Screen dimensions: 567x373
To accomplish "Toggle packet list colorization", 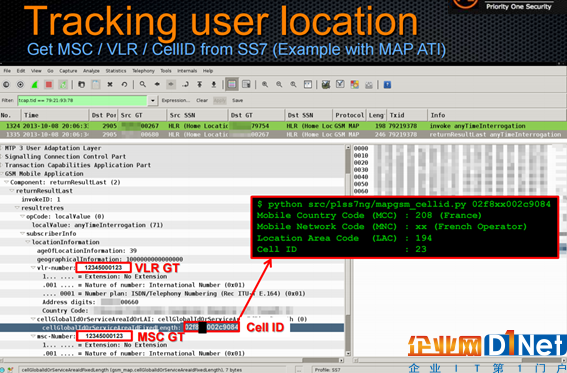I will (x=232, y=85).
